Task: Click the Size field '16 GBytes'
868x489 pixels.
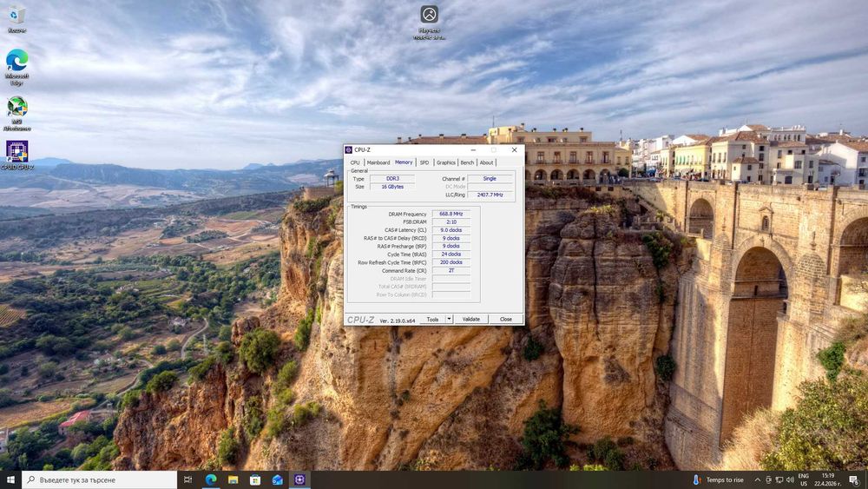Action: pyautogui.click(x=392, y=187)
